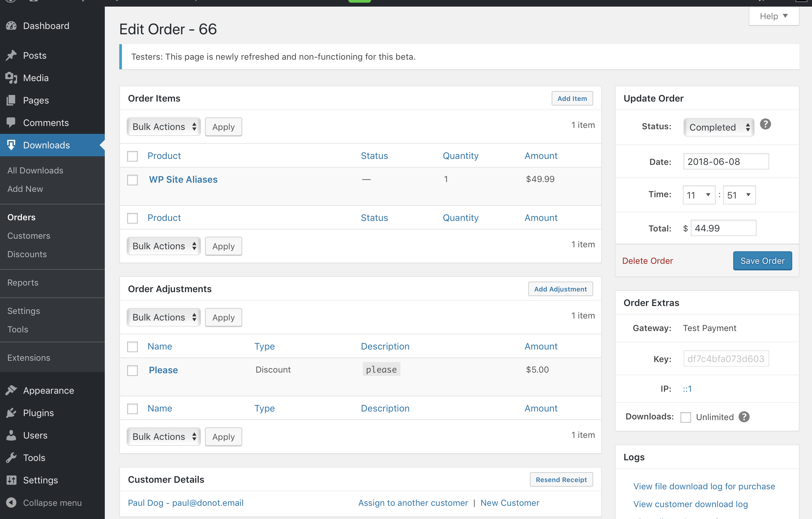Open the Discounts submenu item
812x519 pixels.
click(27, 255)
